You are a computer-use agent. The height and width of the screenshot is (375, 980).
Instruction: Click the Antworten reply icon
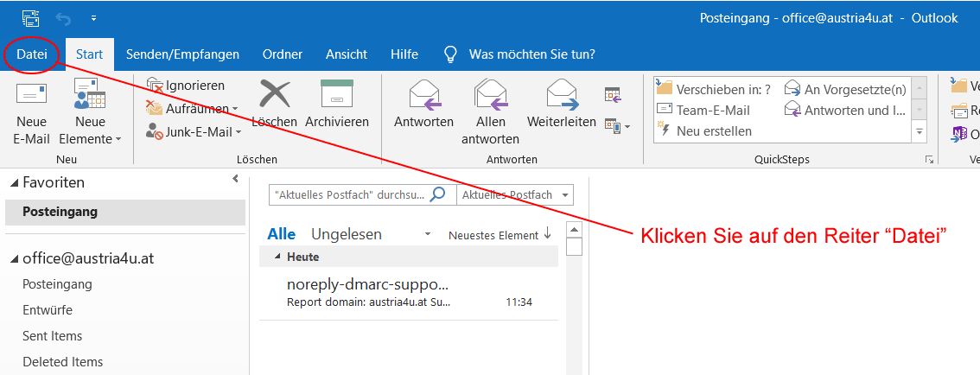coord(423,94)
